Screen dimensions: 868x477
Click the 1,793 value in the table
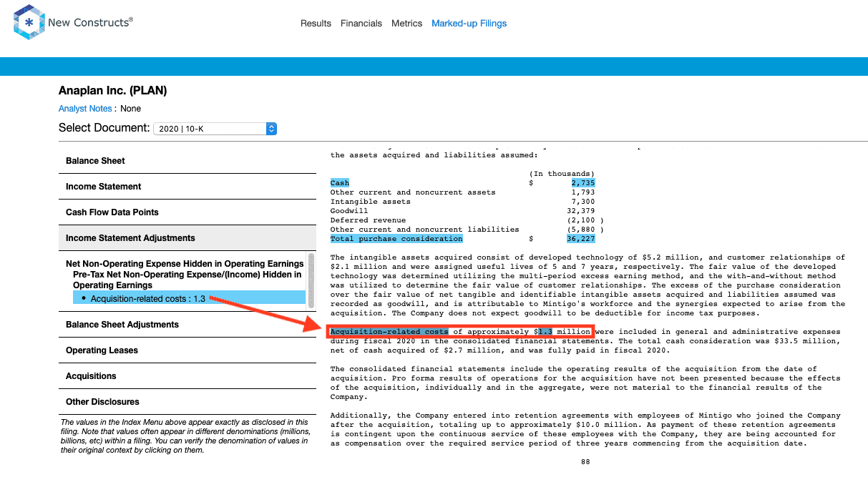[x=582, y=192]
